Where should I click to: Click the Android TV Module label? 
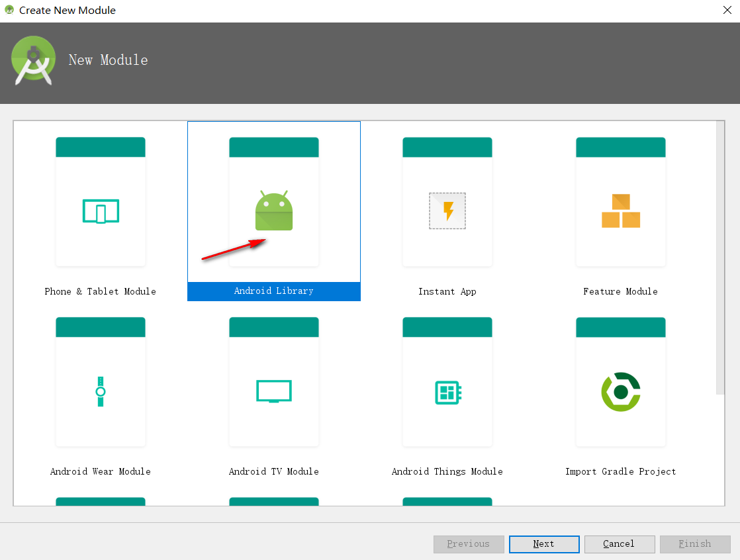[274, 471]
